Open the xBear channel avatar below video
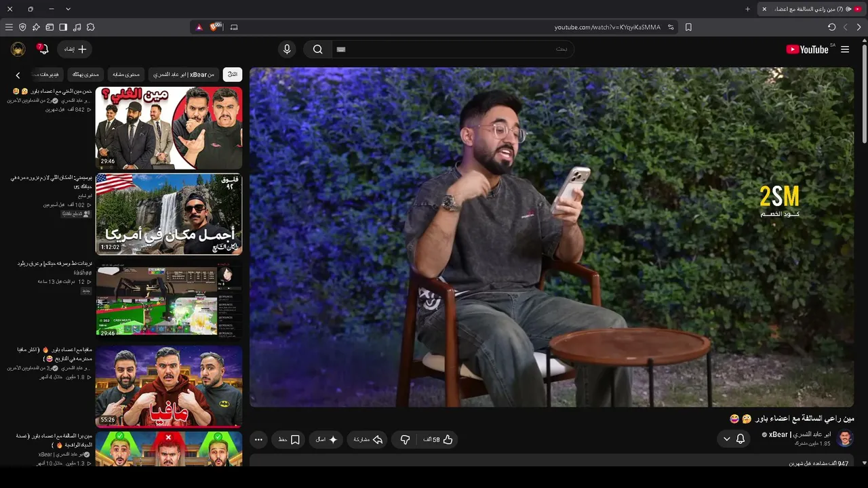 click(845, 439)
